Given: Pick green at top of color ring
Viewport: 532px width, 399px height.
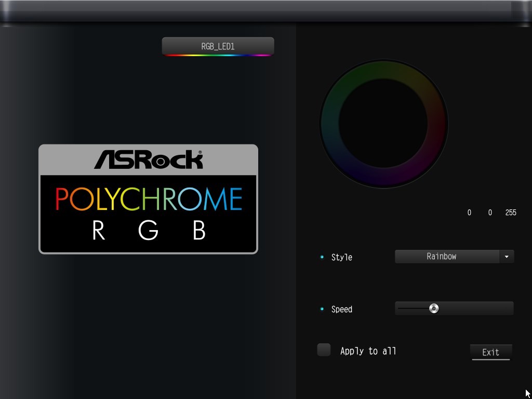Looking at the screenshot, I should pyautogui.click(x=383, y=70).
